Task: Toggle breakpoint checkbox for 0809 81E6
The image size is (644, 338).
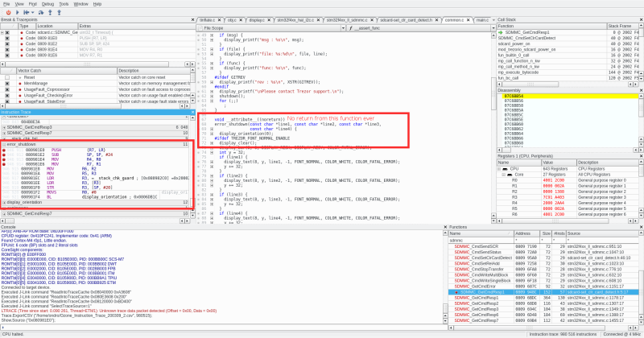Action: click(x=7, y=55)
